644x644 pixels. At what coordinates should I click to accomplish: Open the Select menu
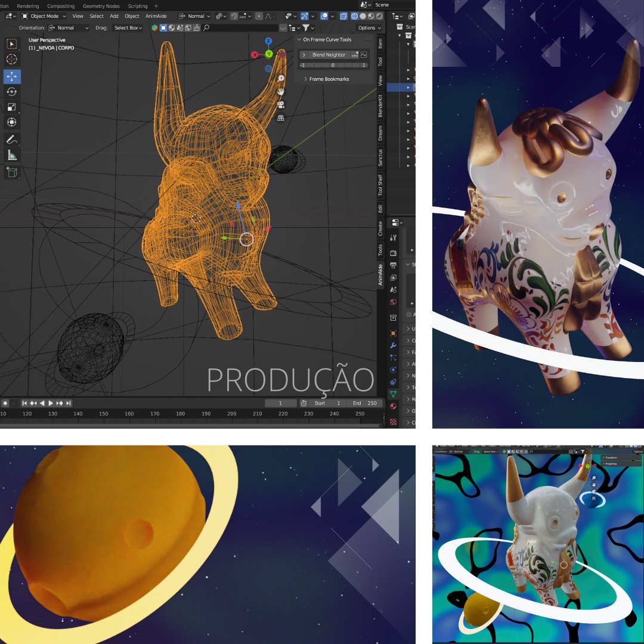[97, 16]
